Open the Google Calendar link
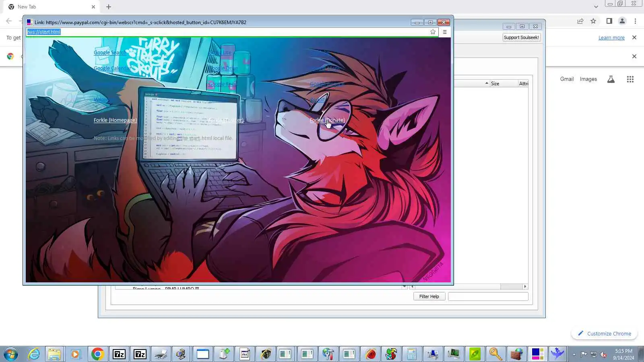This screenshot has height=362, width=644. point(112,68)
